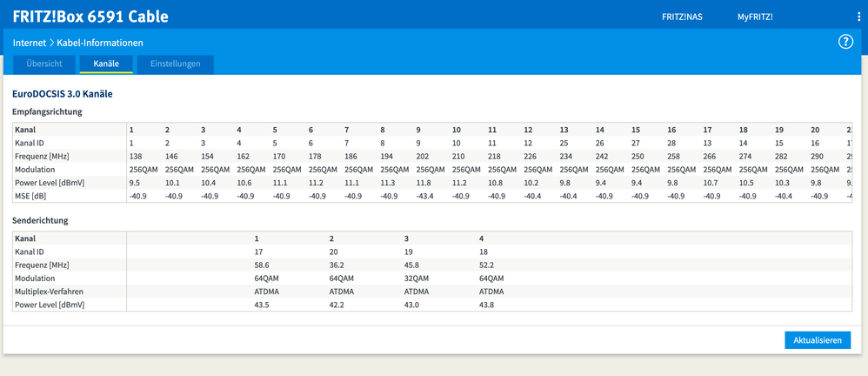Image resolution: width=868 pixels, height=376 pixels.
Task: Click the Senderichtung section heading
Action: pyautogui.click(x=40, y=220)
